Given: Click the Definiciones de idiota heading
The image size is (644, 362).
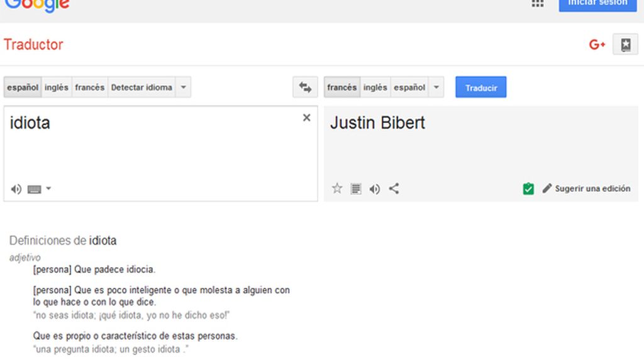Looking at the screenshot, I should pyautogui.click(x=63, y=241).
